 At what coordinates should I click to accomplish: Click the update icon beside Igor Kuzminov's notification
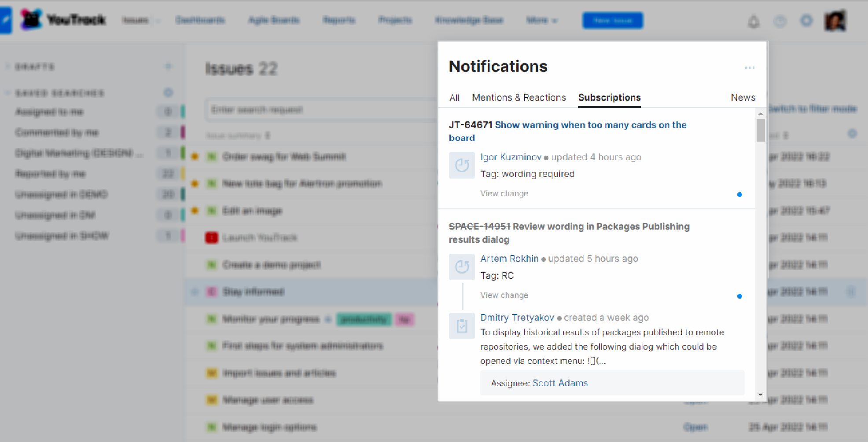coord(461,165)
